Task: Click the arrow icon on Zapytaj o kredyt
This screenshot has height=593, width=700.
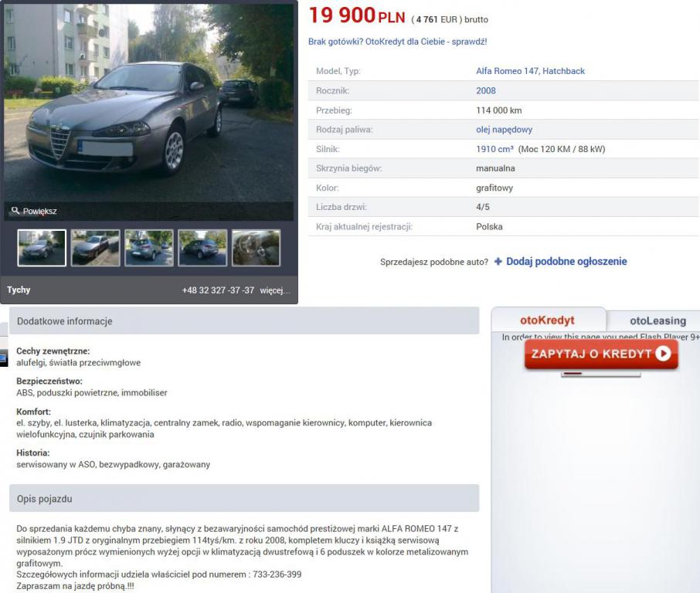Action: point(663,354)
